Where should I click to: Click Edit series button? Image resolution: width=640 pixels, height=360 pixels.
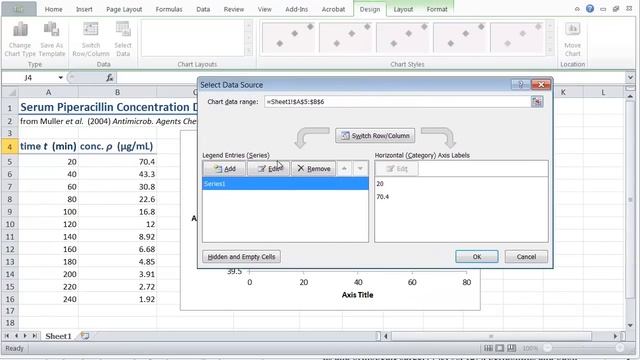(x=269, y=169)
